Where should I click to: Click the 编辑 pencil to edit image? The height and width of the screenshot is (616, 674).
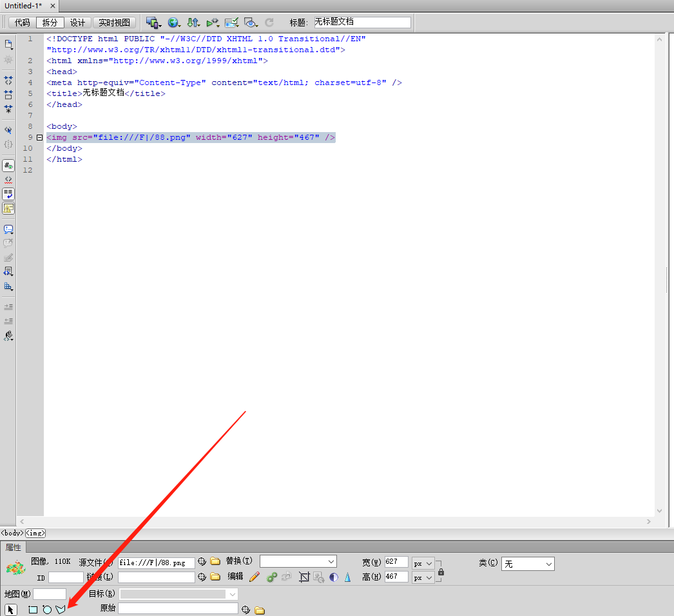pos(255,577)
